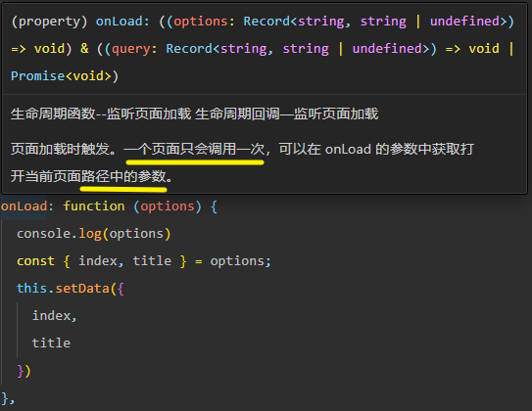
Task: Click the final closing brace with comma
Action: click(x=8, y=398)
